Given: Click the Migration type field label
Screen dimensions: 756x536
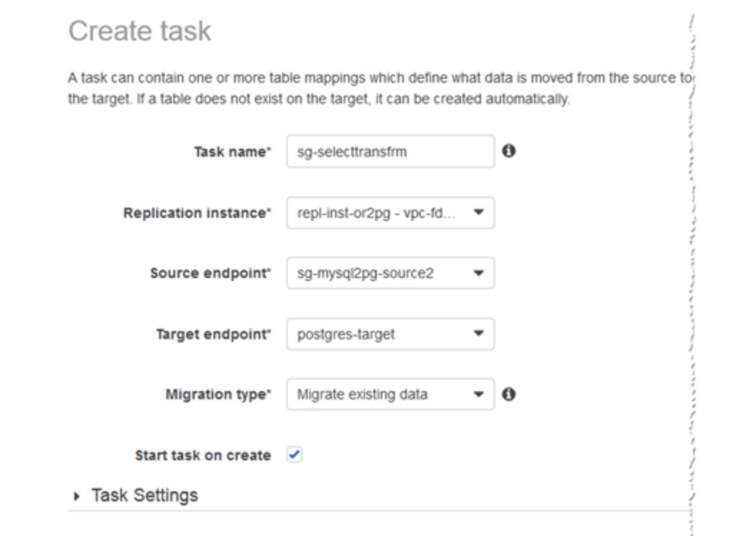Looking at the screenshot, I should [x=218, y=394].
